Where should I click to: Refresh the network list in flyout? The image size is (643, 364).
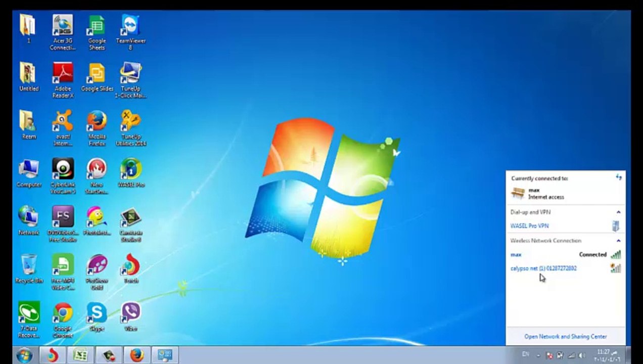tap(619, 177)
